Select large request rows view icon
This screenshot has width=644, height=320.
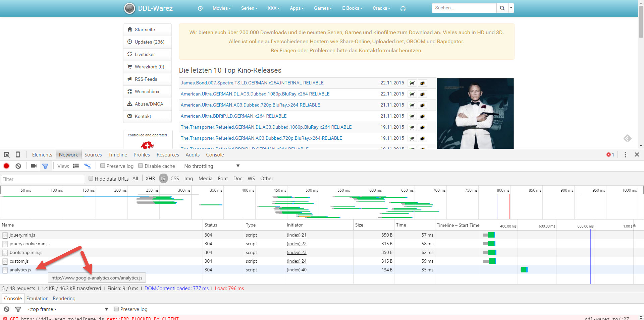(x=76, y=166)
